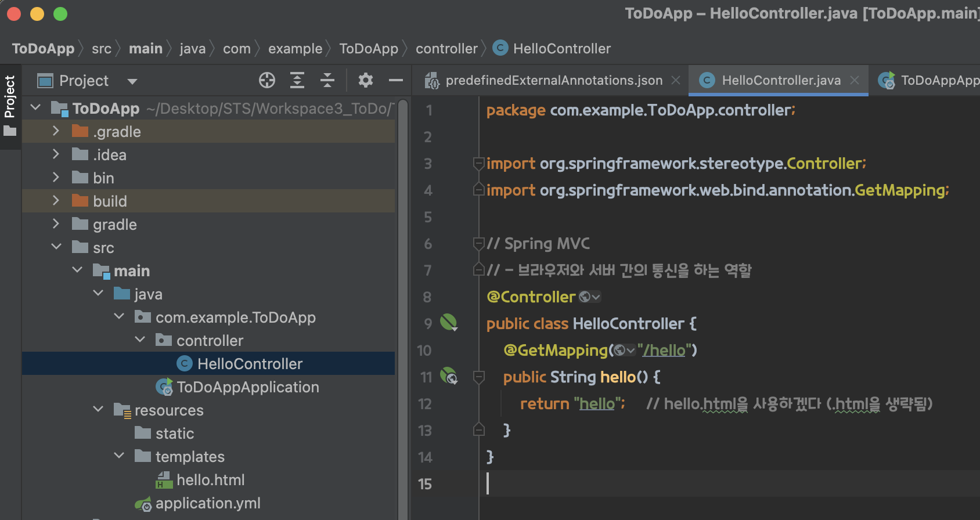Collapse the controller package
This screenshot has height=520, width=980.
[x=140, y=340]
